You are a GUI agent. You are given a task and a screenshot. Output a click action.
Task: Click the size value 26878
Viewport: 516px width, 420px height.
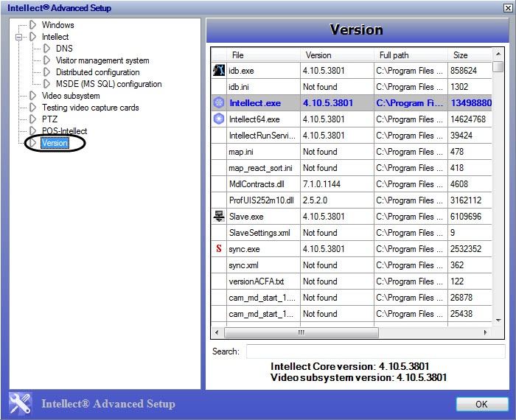[461, 298]
